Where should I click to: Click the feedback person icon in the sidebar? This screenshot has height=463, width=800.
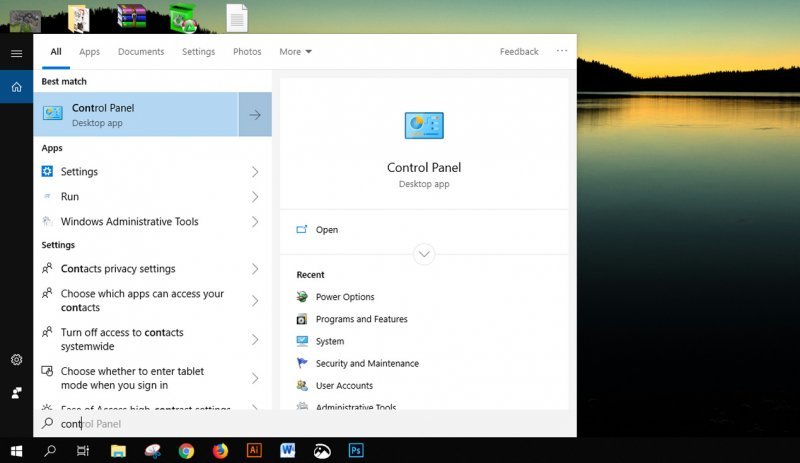(16, 393)
